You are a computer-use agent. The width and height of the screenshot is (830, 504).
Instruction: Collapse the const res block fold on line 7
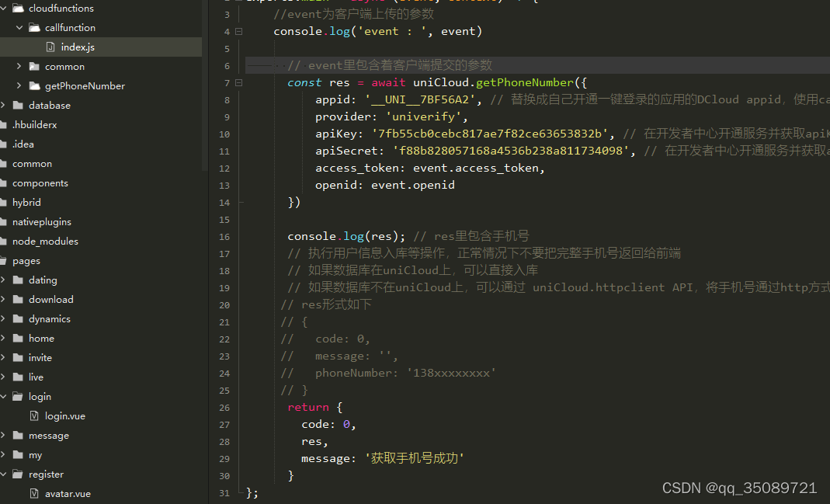tap(238, 82)
